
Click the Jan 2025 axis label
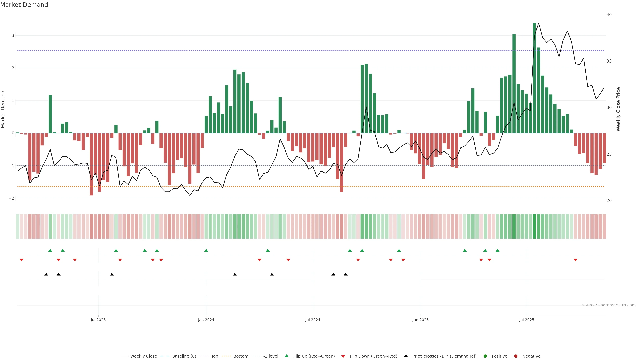point(420,320)
